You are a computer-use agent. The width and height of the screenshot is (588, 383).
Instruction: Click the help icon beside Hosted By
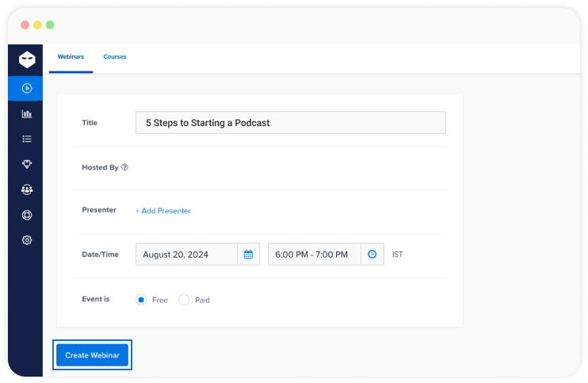125,167
